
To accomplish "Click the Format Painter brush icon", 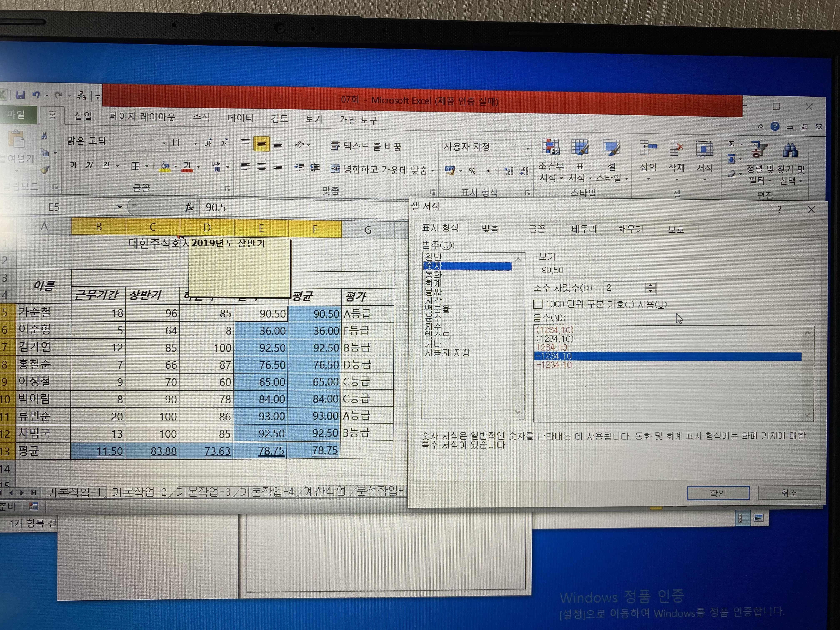I will tap(45, 170).
